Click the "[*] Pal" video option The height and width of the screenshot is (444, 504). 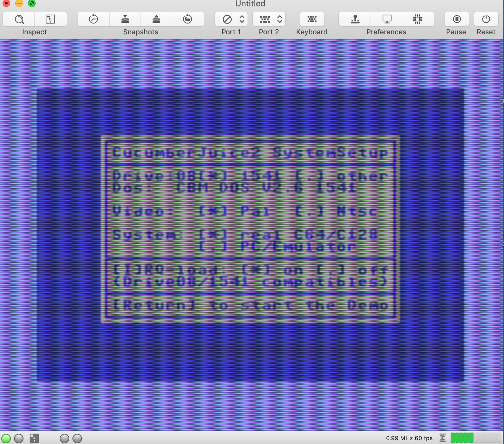[235, 212]
